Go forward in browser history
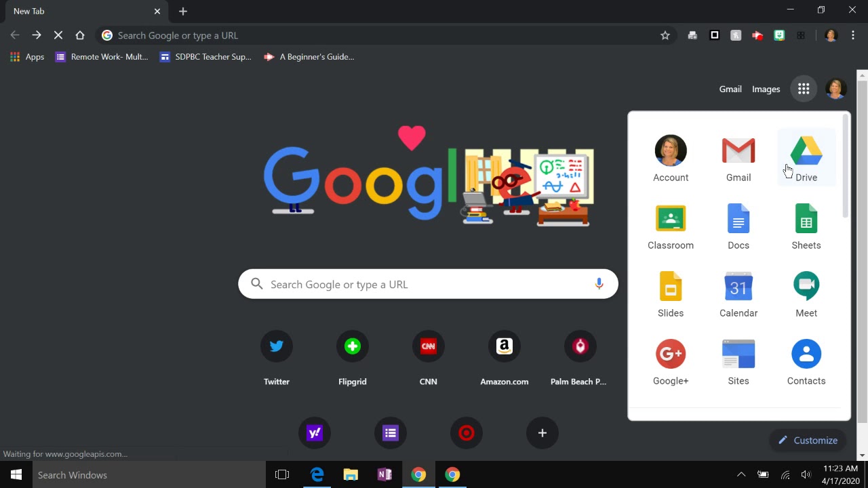The height and width of the screenshot is (488, 868). click(x=37, y=35)
